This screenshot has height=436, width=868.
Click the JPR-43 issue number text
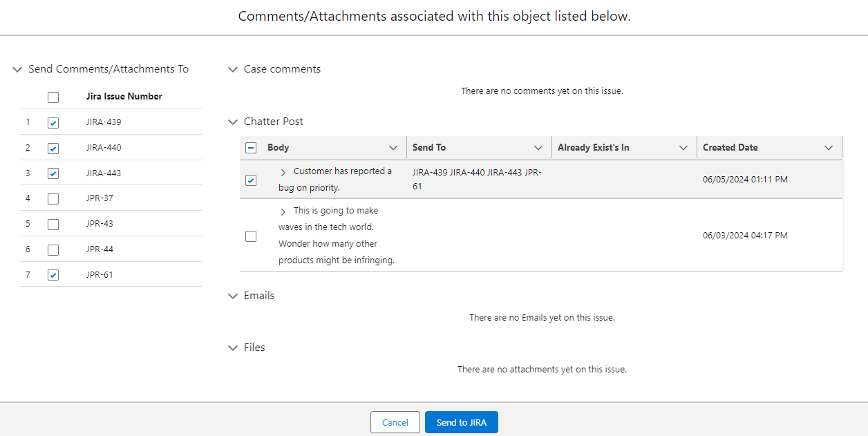click(x=100, y=224)
